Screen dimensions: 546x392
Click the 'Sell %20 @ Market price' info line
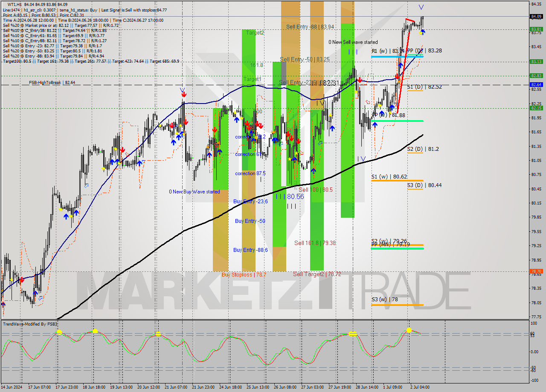point(61,25)
